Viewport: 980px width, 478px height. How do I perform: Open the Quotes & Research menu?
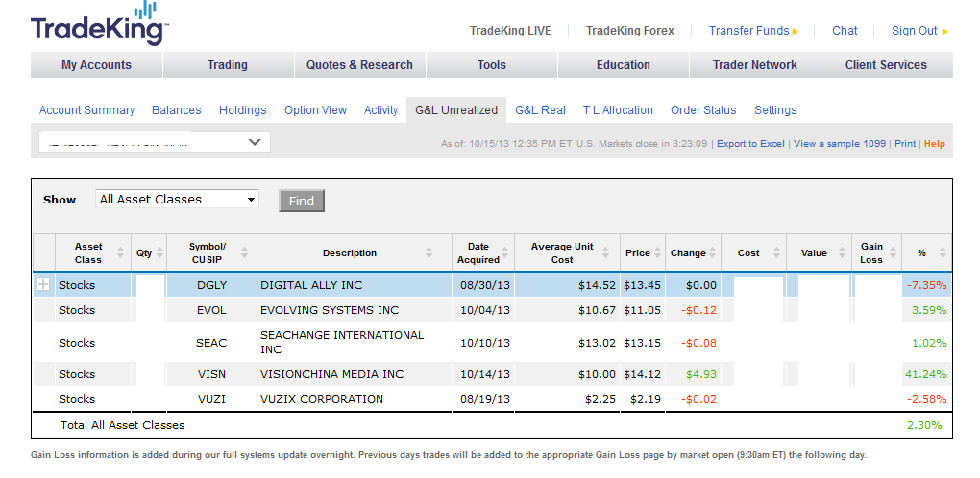359,65
